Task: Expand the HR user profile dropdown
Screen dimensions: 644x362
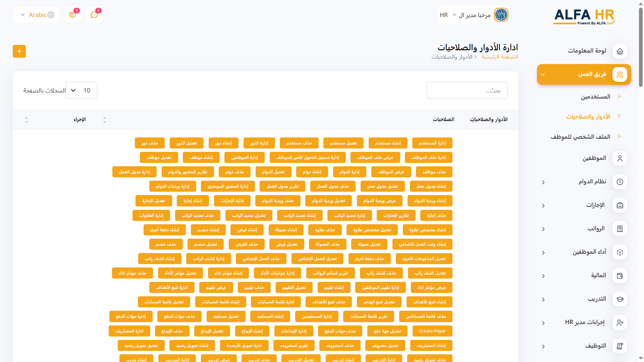Action: (454, 15)
